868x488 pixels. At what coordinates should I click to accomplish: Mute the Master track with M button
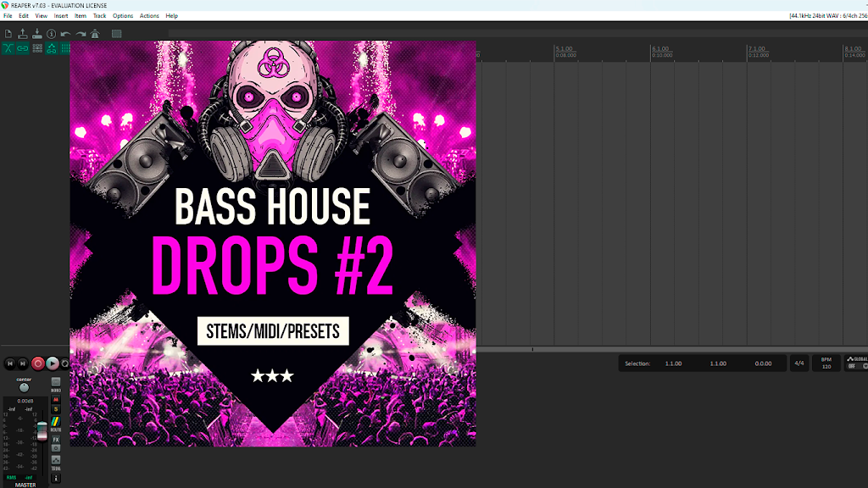coord(56,400)
